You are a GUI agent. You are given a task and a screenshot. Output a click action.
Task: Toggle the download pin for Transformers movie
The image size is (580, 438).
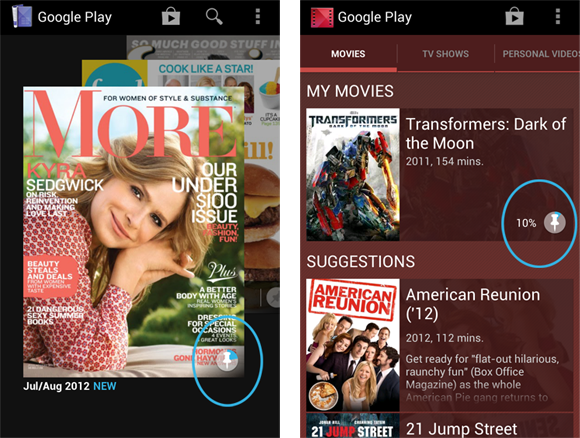pyautogui.click(x=554, y=222)
